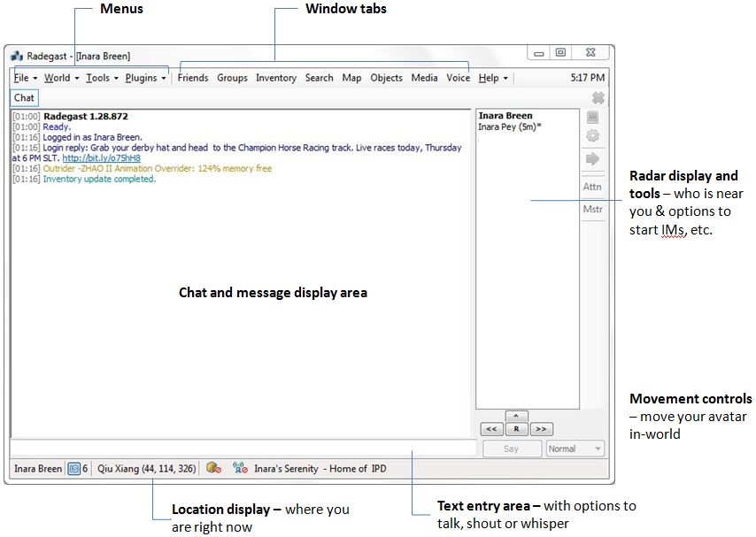Click the chat text entry field
756x537 pixels.
pos(243,449)
